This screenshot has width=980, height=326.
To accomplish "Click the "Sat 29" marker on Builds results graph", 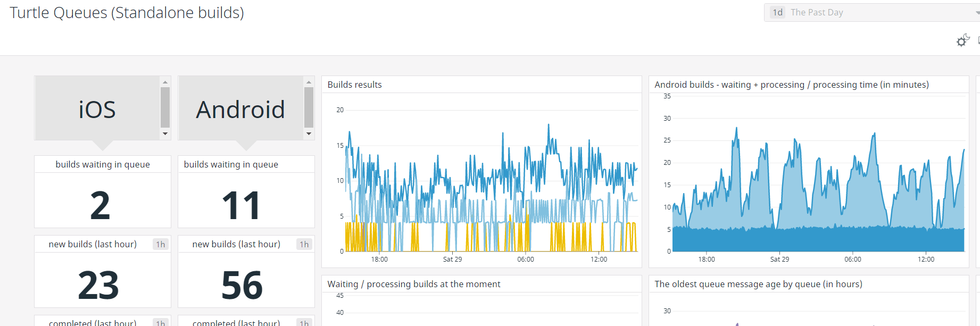I will pyautogui.click(x=452, y=260).
